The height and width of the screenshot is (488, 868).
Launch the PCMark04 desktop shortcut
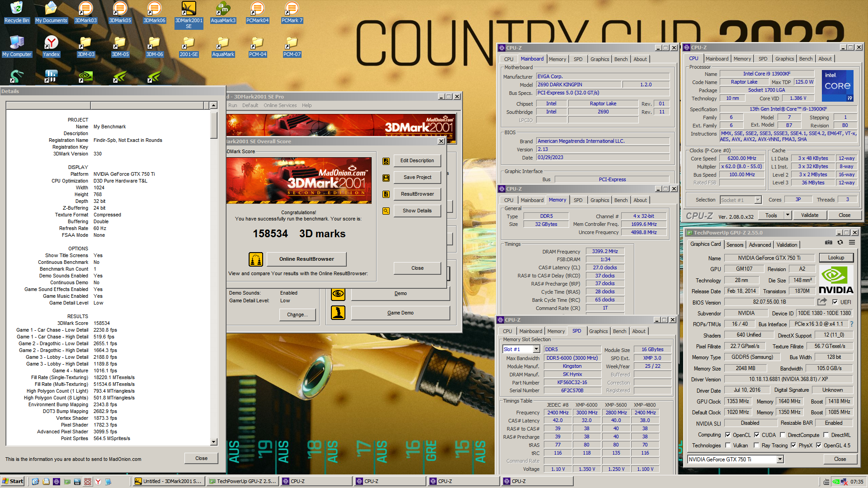[x=257, y=12]
